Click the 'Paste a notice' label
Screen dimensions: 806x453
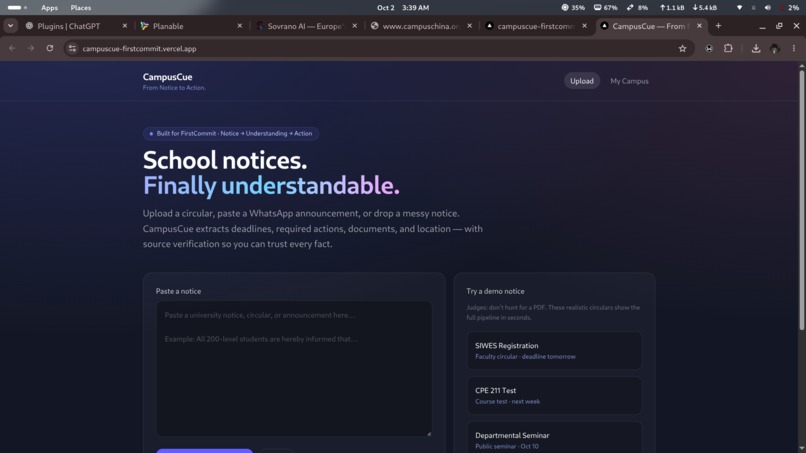[178, 291]
